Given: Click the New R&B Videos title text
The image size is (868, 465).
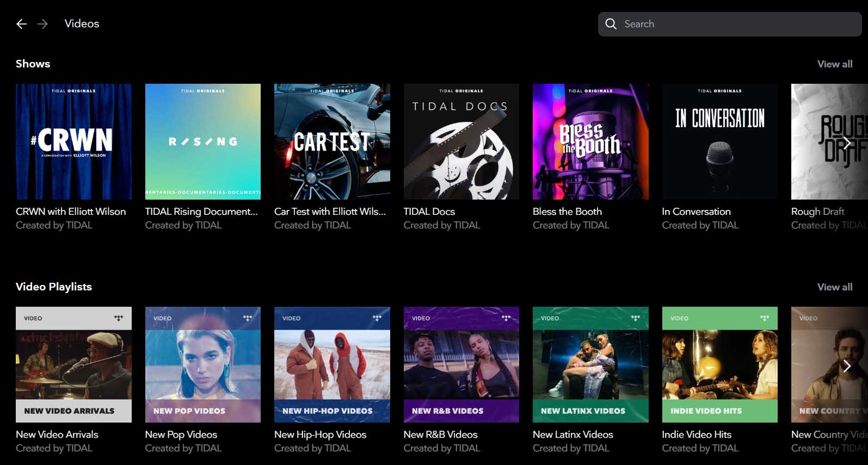Looking at the screenshot, I should point(441,435).
